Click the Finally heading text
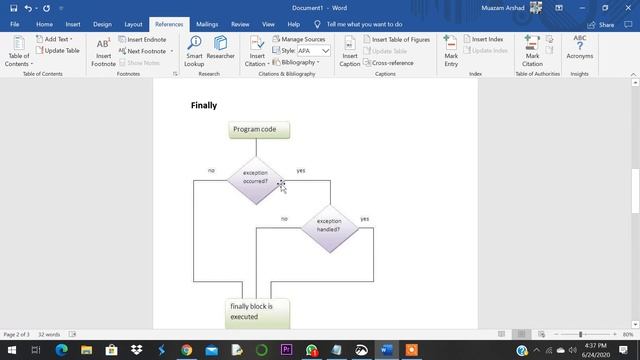This screenshot has width=640, height=360. pyautogui.click(x=204, y=105)
